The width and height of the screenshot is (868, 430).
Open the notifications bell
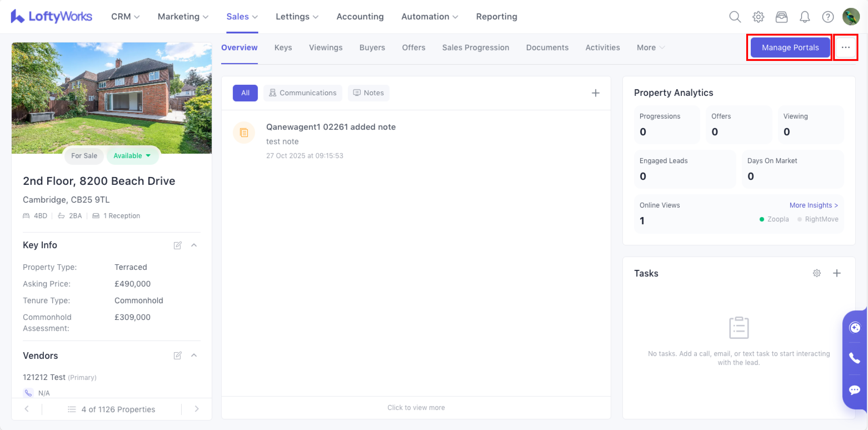click(805, 17)
